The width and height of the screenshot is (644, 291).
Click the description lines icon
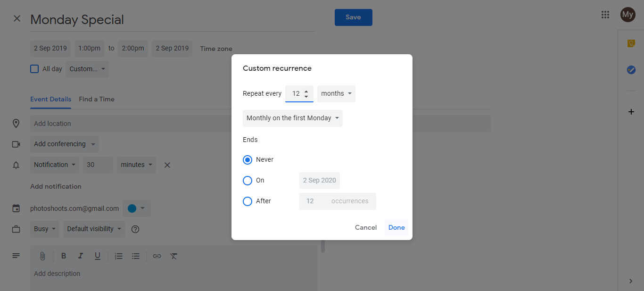16,256
